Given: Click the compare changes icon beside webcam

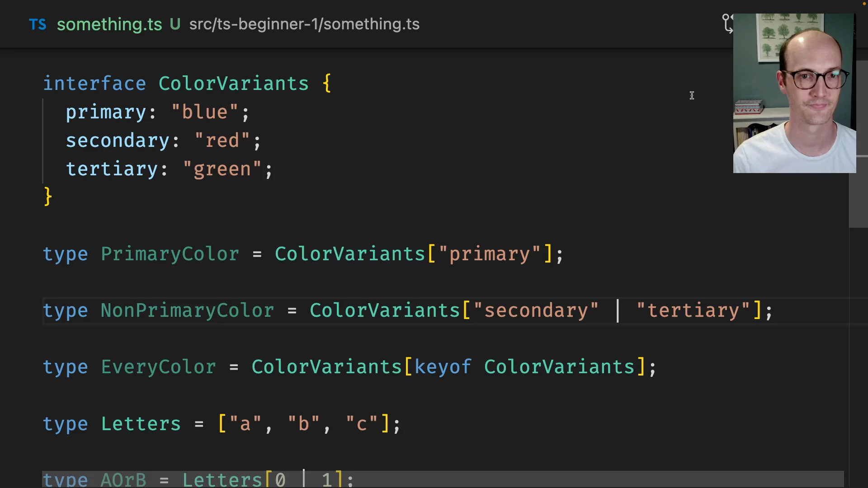Looking at the screenshot, I should coord(727,23).
